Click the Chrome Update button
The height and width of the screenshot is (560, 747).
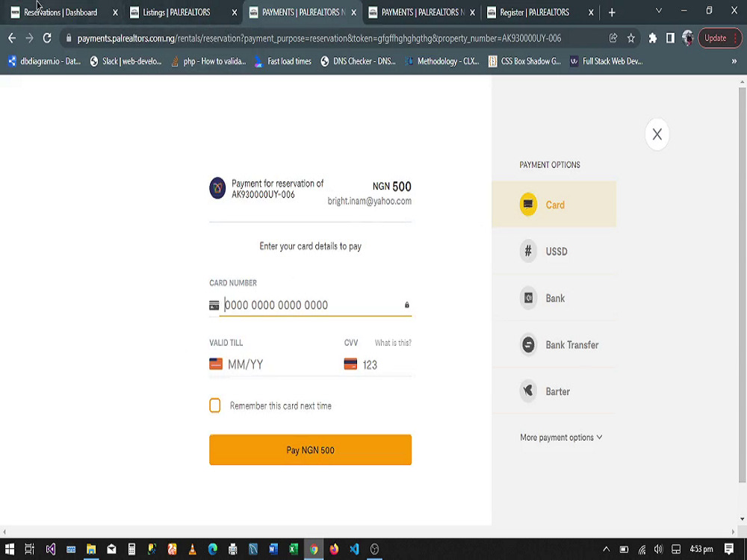point(719,38)
